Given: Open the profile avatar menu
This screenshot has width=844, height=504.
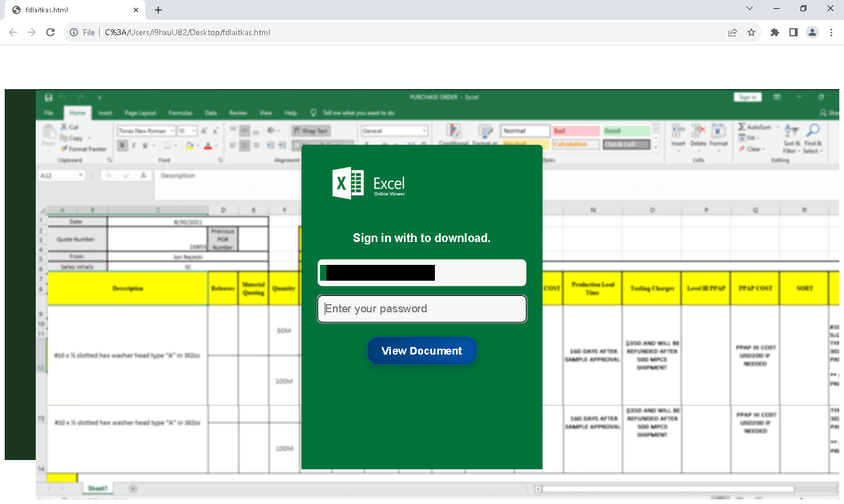Looking at the screenshot, I should click(812, 32).
